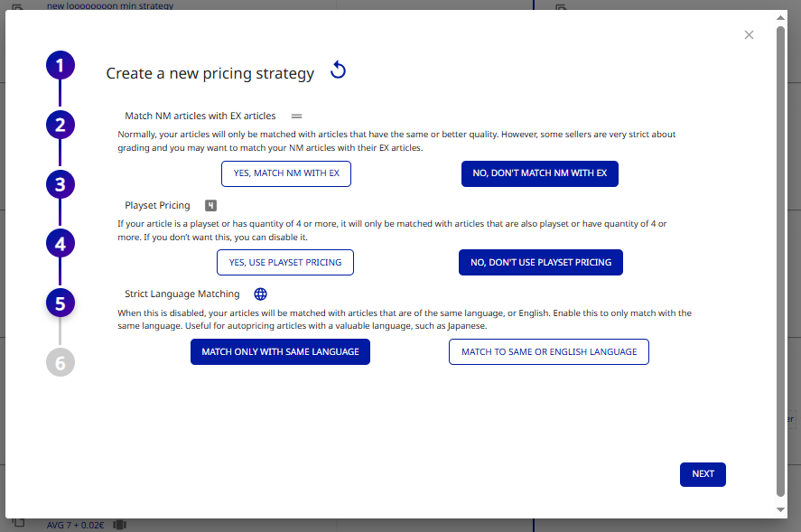Click the dialog vertical scrollbar thumb
The image size is (801, 532).
(780, 261)
